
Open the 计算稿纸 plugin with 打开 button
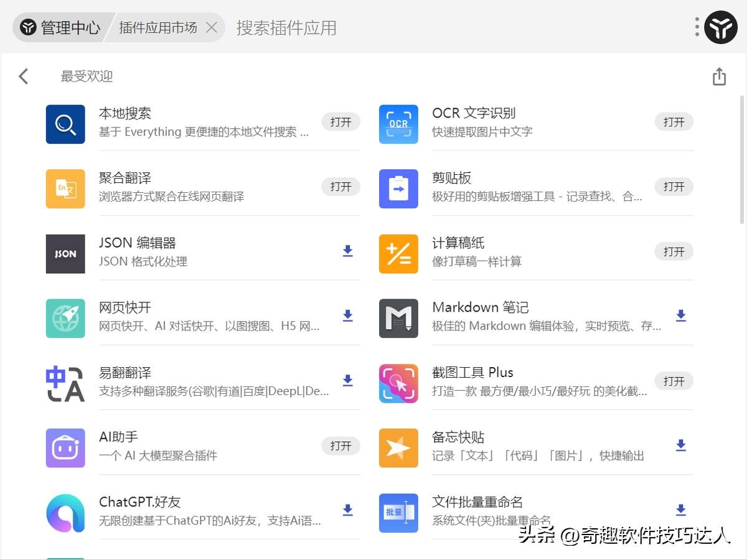pos(674,251)
